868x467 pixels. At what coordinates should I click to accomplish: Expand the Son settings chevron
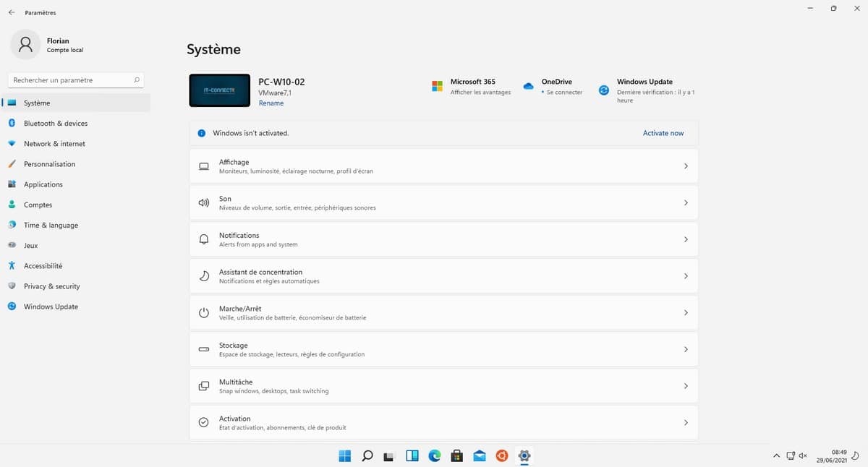tap(685, 203)
